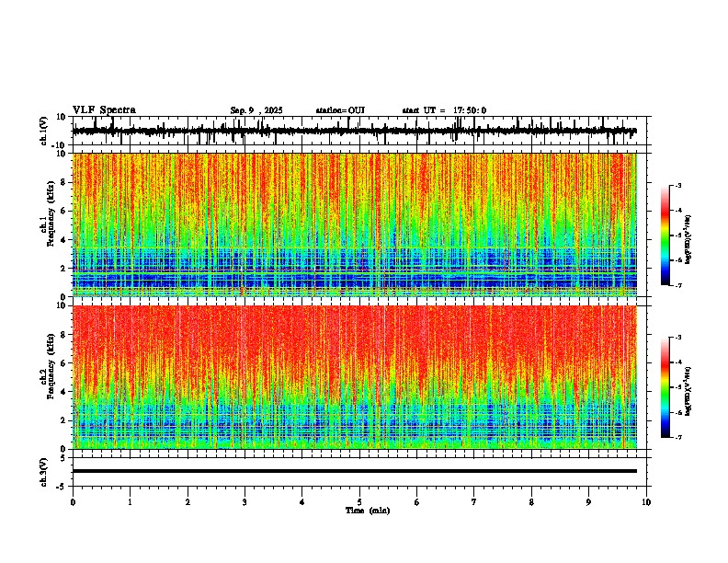Click the 'ch.3(V)' axis label
Viewport: 728px width, 563px height.
coord(44,472)
